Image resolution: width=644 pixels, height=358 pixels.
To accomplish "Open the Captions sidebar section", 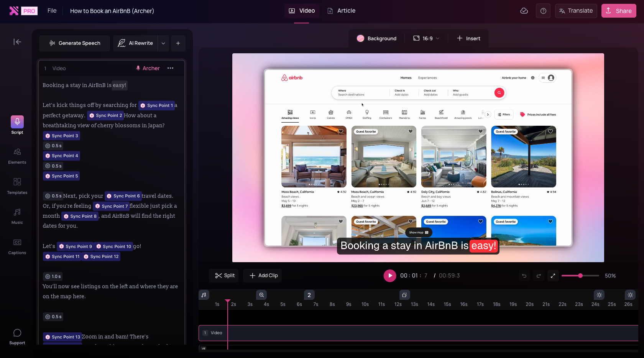I will coord(17,246).
